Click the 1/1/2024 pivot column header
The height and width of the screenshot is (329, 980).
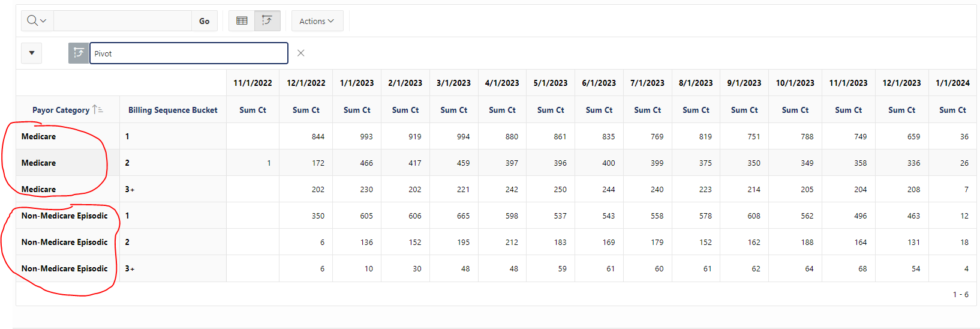click(x=952, y=83)
